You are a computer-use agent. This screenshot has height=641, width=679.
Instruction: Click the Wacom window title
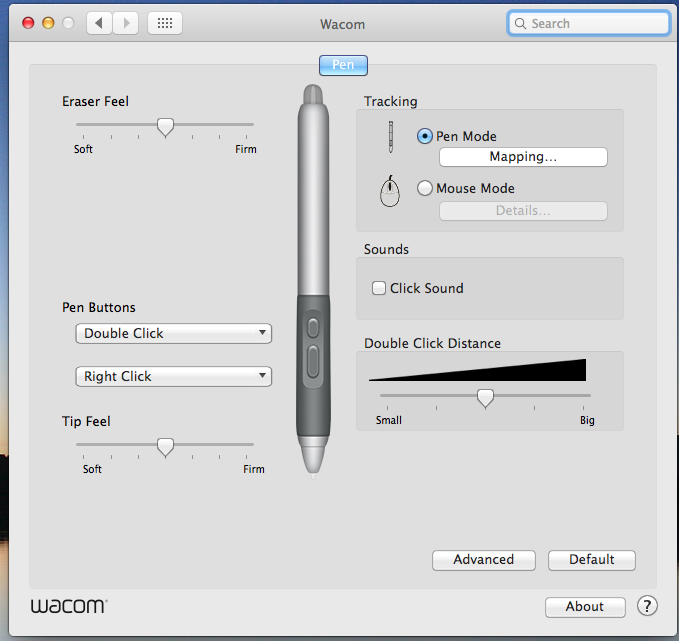(x=343, y=24)
